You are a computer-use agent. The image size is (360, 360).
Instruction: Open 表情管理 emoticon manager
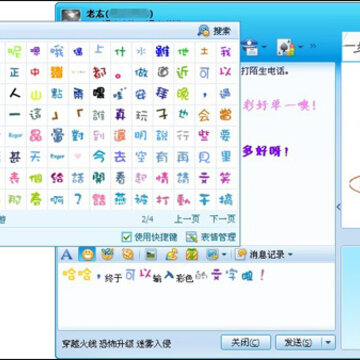[x=211, y=237]
